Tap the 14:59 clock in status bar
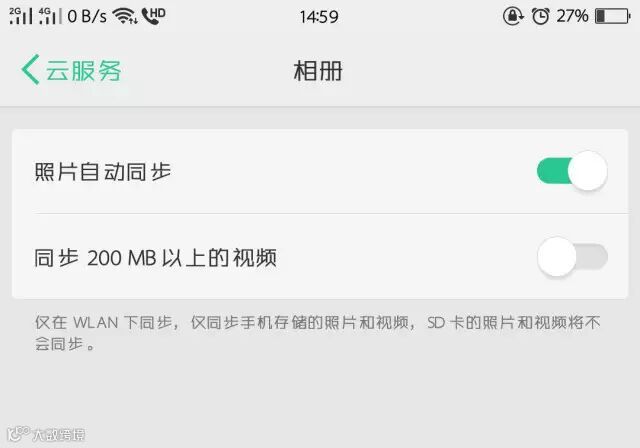 pyautogui.click(x=319, y=17)
